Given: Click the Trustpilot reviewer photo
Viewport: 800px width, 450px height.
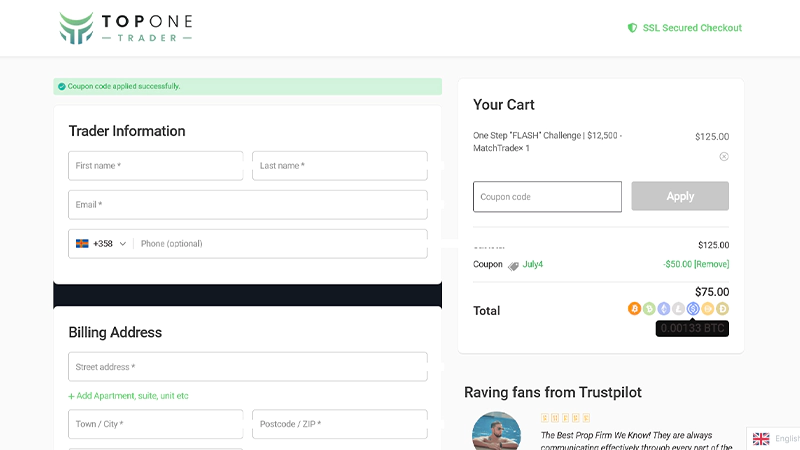Looking at the screenshot, I should (496, 432).
